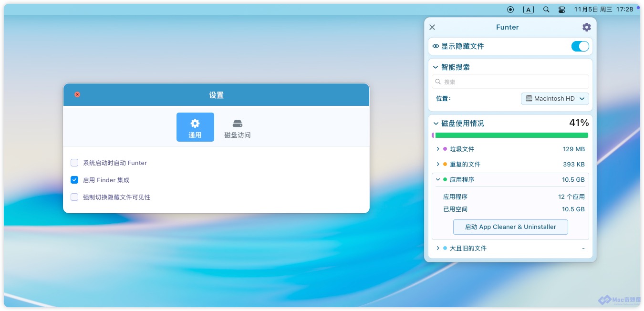Expand the 重复的文件 row
The width and height of the screenshot is (644, 311).
click(x=438, y=165)
